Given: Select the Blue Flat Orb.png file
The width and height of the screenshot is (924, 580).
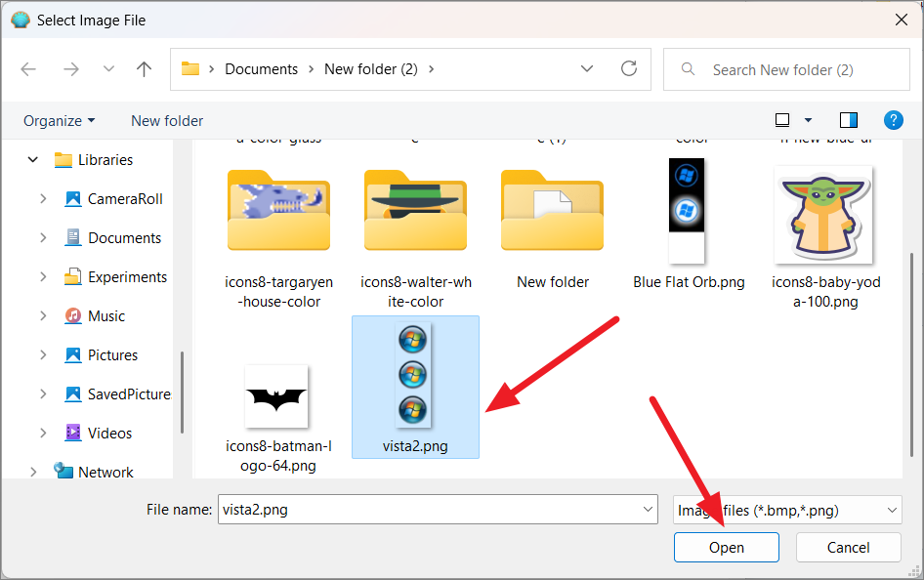Looking at the screenshot, I should pos(687,211).
